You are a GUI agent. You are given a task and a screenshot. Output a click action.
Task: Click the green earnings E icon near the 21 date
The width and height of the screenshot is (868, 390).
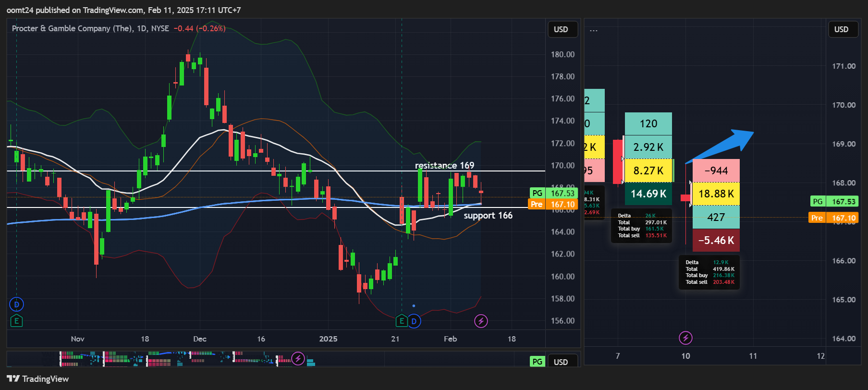point(402,321)
